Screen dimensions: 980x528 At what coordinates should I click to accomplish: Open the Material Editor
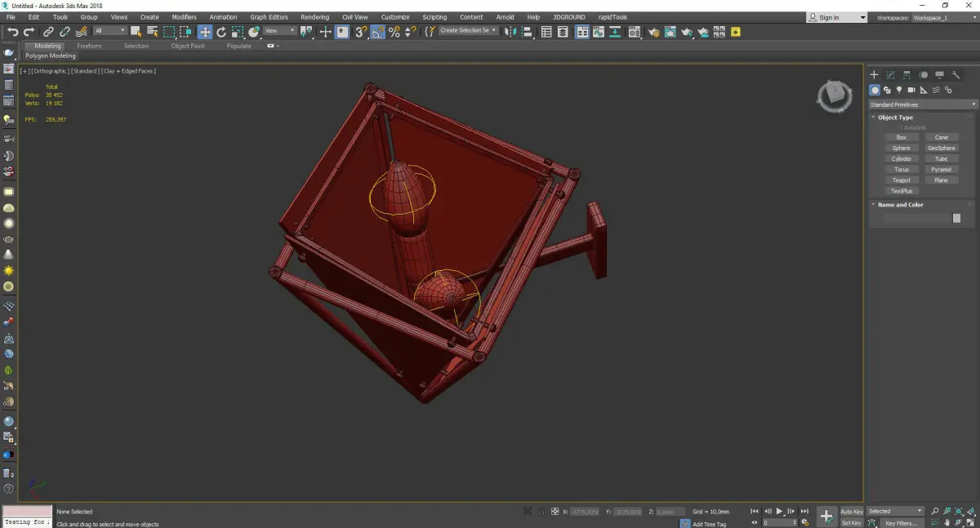[634, 32]
